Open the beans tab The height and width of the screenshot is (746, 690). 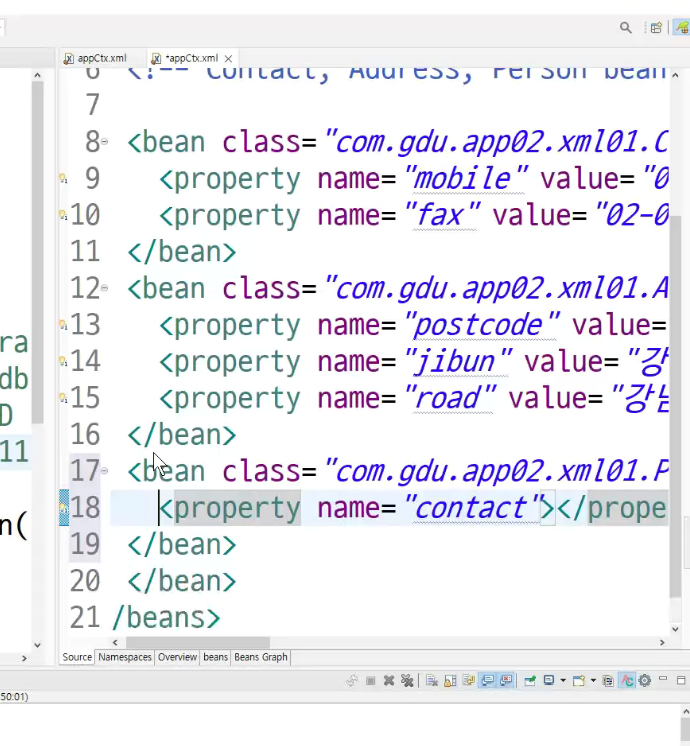click(216, 657)
